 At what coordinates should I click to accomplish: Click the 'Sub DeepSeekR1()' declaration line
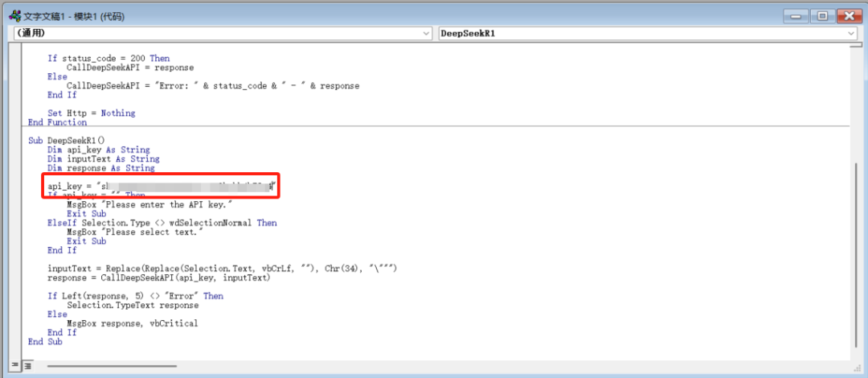(67, 141)
